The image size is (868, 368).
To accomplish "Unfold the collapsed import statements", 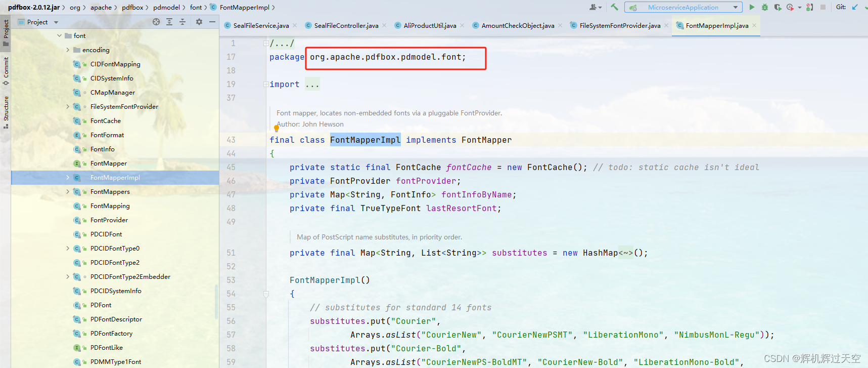I will click(x=266, y=85).
